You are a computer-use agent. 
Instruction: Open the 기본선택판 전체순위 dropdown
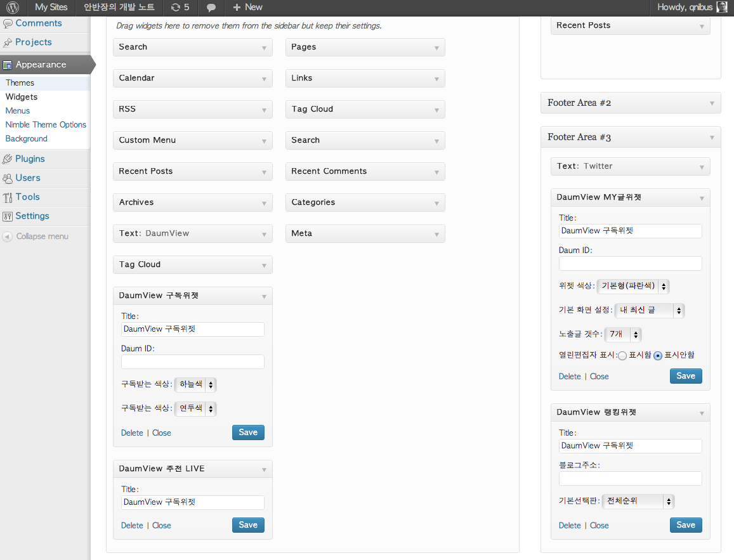coord(638,501)
